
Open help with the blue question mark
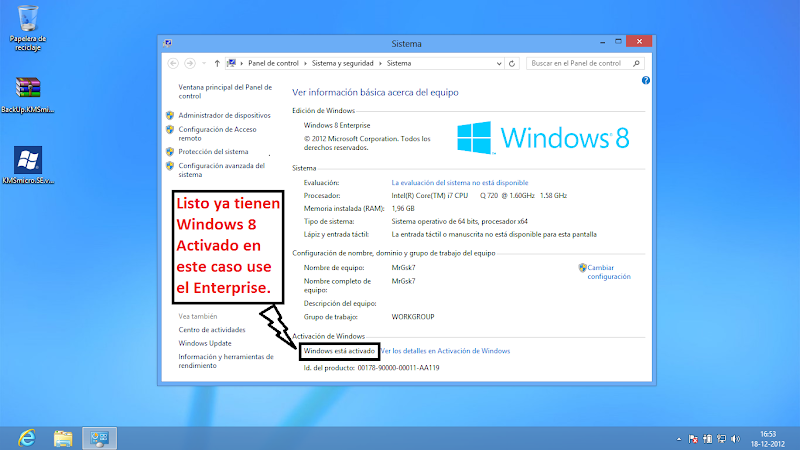pyautogui.click(x=645, y=80)
